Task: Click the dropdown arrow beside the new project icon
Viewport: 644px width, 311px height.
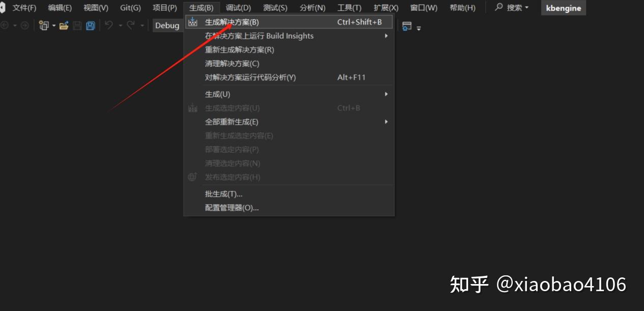Action: point(53,25)
